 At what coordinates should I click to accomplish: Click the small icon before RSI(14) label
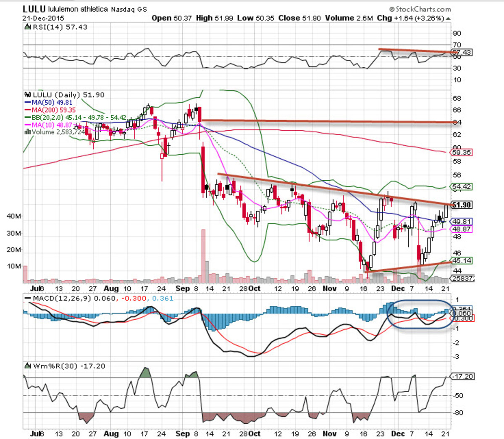coord(28,27)
